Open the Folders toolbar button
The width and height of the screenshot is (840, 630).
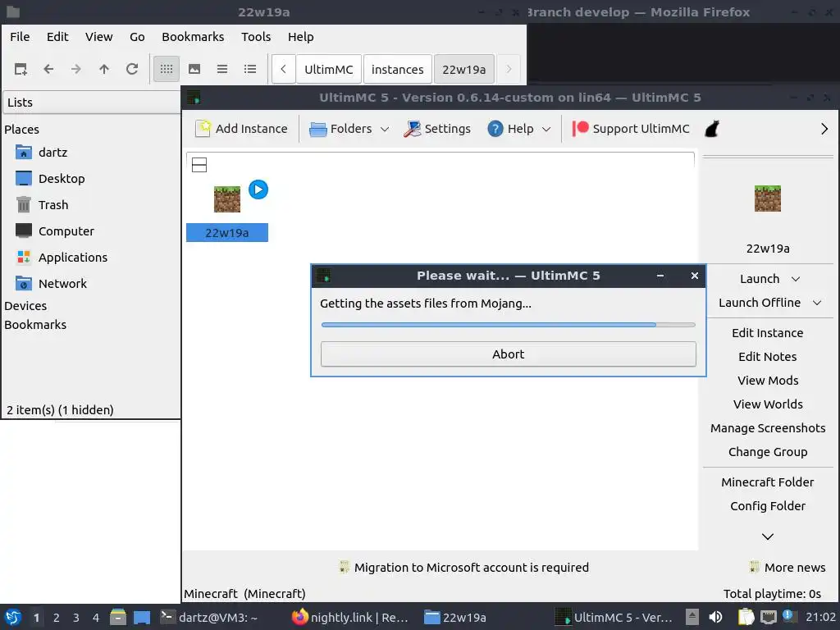340,129
